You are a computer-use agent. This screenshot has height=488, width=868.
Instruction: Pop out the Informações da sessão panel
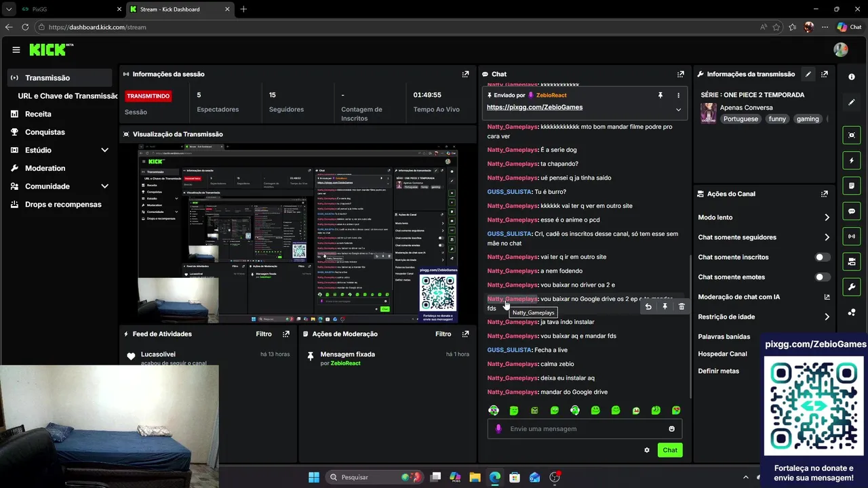(465, 74)
